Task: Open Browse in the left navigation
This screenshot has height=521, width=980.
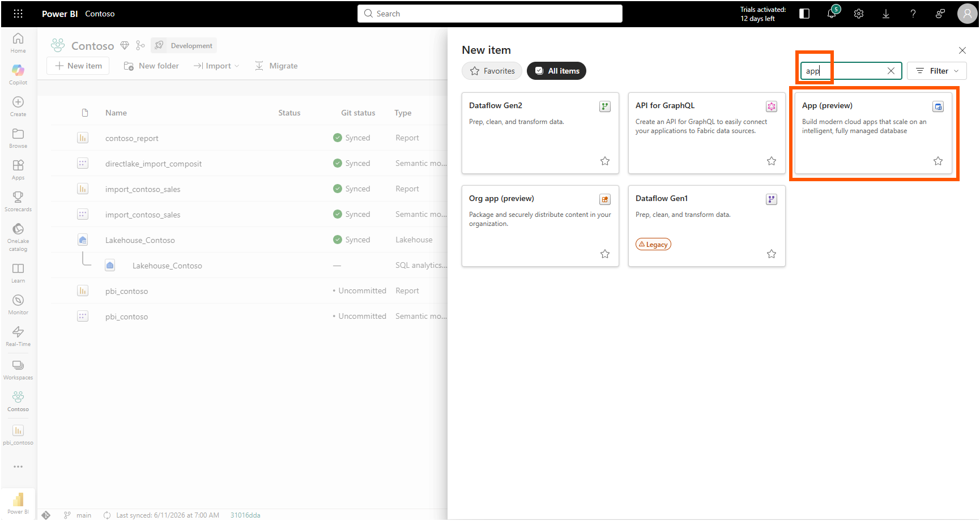Action: coord(18,138)
